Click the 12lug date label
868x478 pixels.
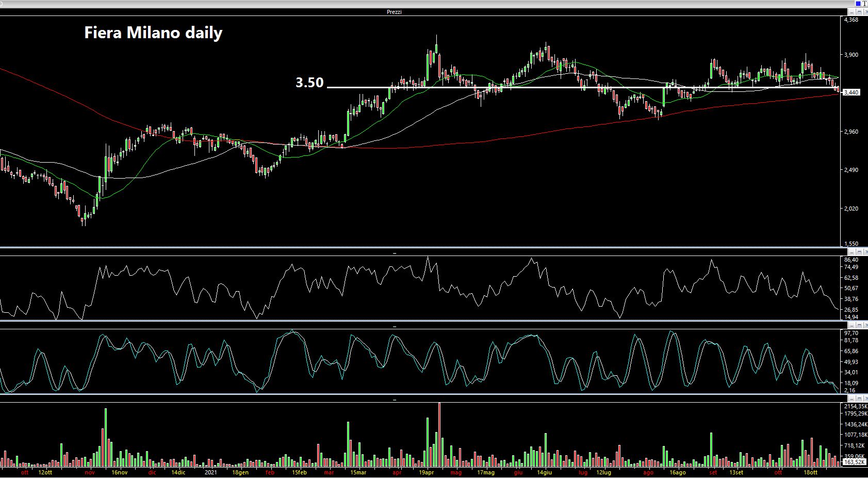tap(603, 472)
